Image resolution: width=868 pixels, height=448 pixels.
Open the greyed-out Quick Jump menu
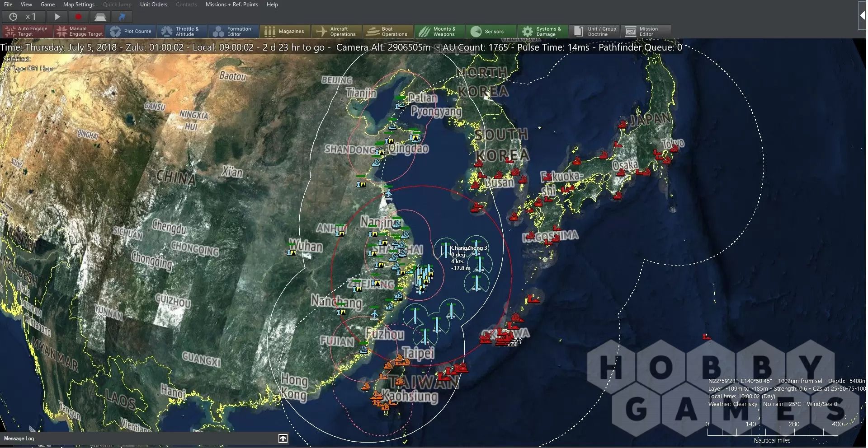tap(117, 5)
